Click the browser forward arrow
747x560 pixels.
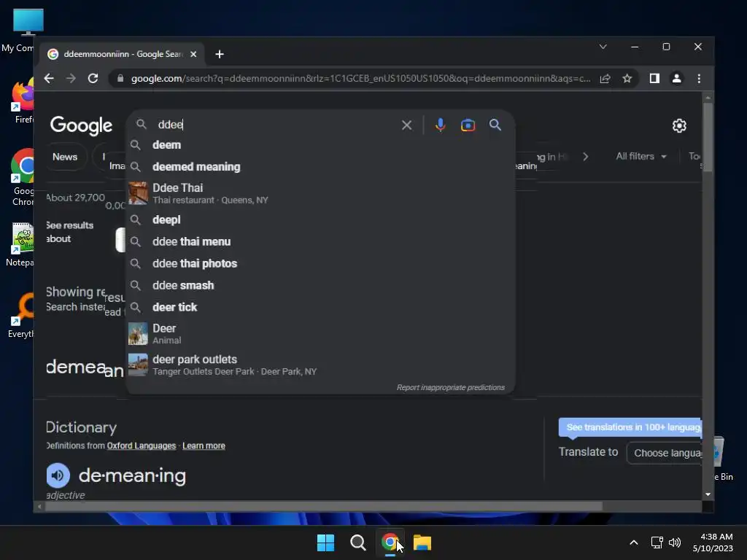point(71,79)
